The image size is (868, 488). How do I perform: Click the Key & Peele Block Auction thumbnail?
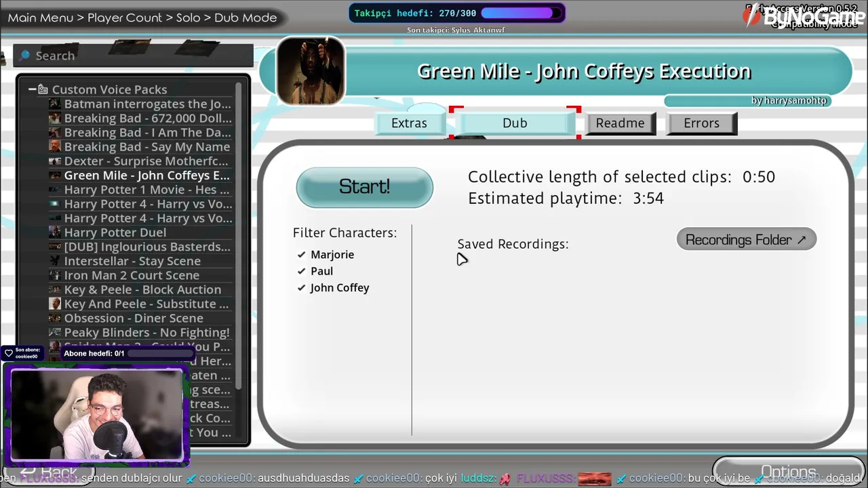click(54, 289)
